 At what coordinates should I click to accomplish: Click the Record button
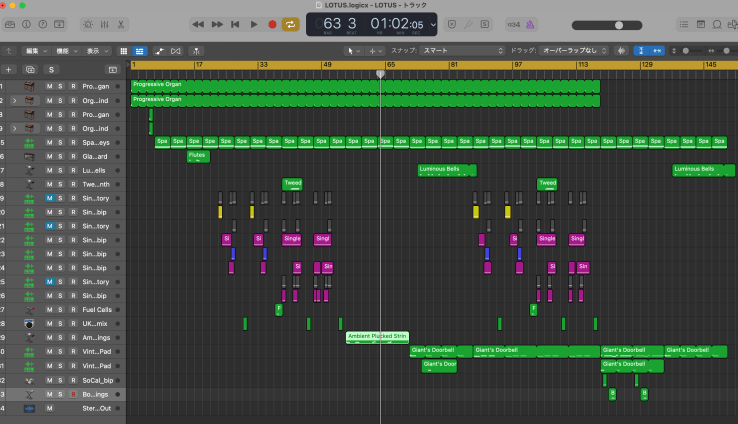(x=272, y=24)
